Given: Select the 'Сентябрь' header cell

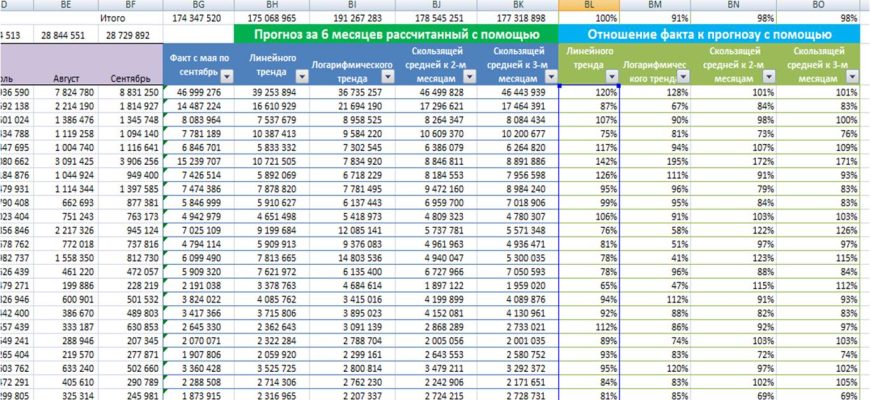Looking at the screenshot, I should (x=130, y=77).
